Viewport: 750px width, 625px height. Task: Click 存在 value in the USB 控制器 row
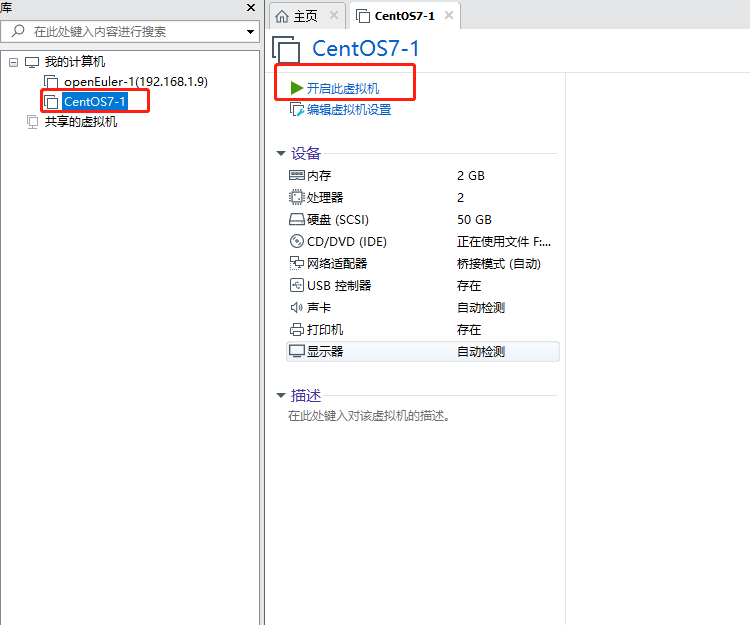point(469,285)
